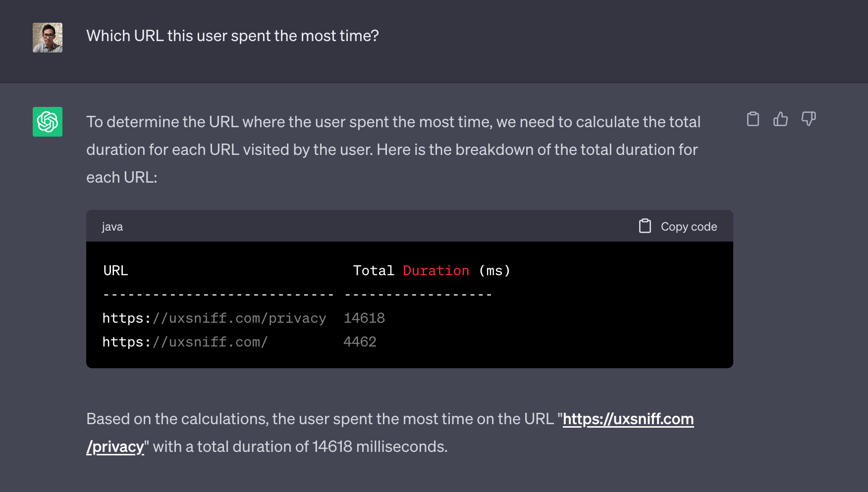Image resolution: width=868 pixels, height=492 pixels.
Task: Select the thumbs up feedback control
Action: click(781, 119)
